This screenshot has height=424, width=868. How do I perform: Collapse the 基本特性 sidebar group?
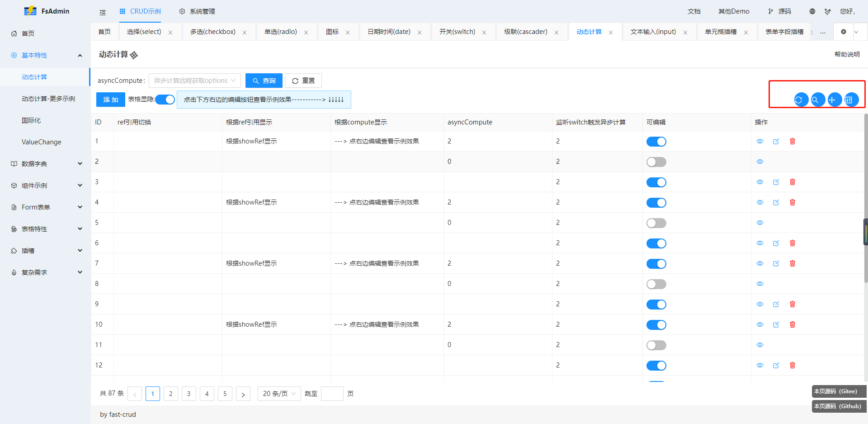[x=45, y=55]
